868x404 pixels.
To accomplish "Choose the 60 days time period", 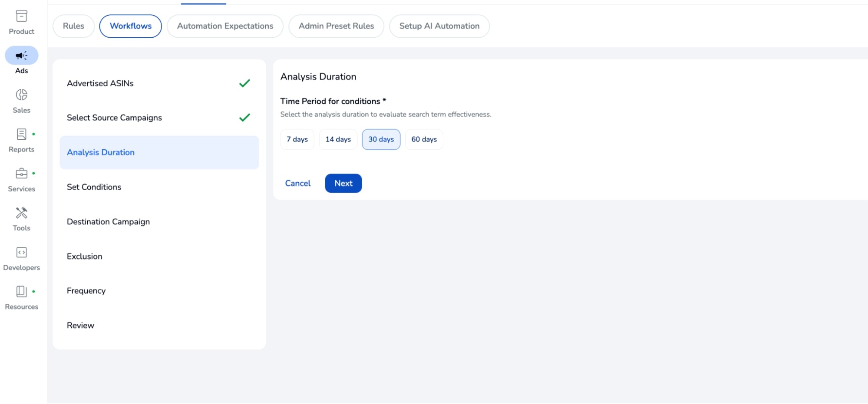I will [424, 139].
